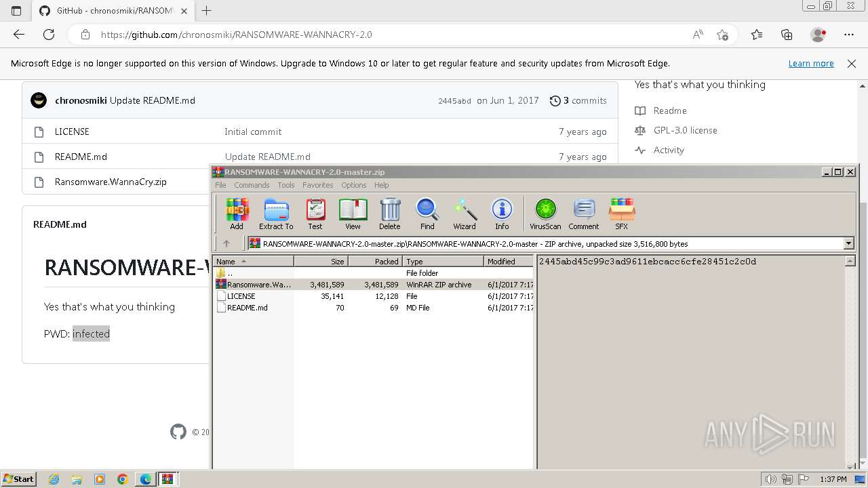
Task: Open the Windows Start button
Action: (x=18, y=479)
